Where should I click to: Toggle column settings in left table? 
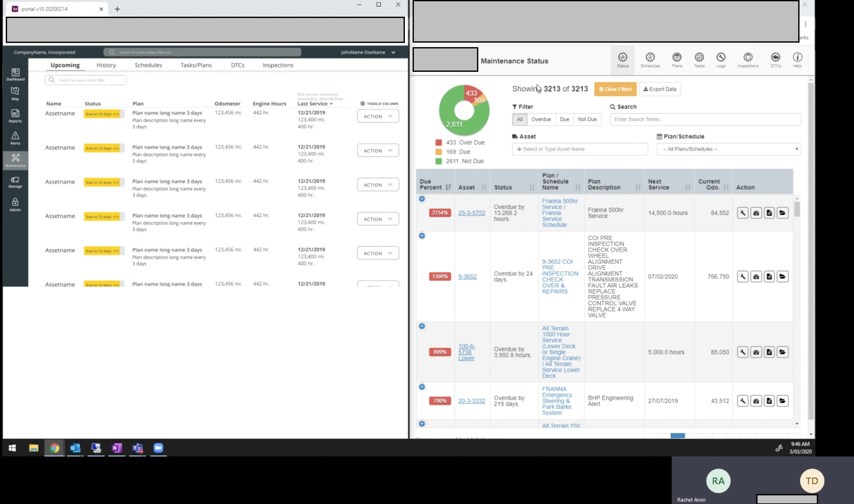[x=379, y=104]
